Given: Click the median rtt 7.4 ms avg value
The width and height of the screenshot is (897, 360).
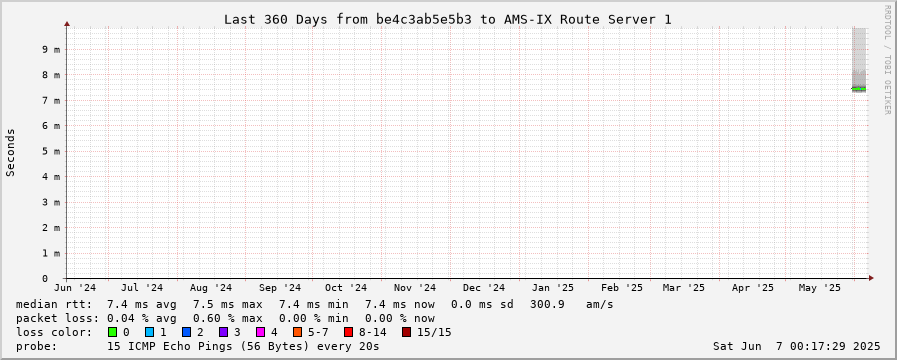Looking at the screenshot, I should coord(142,304).
